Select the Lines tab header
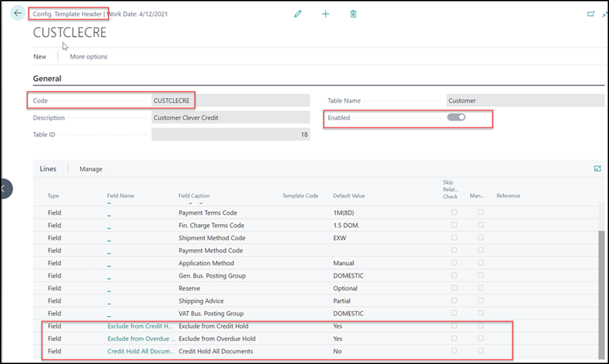The height and width of the screenshot is (364, 609). click(48, 168)
